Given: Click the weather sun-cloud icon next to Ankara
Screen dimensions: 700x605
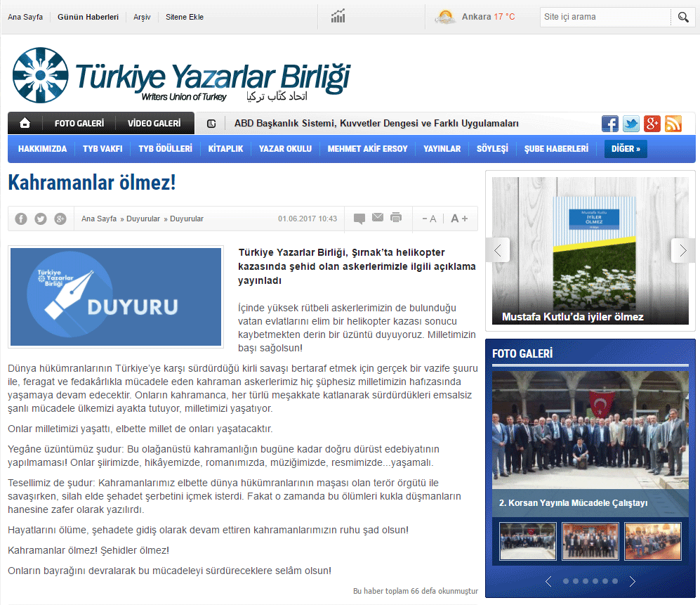Looking at the screenshot, I should click(x=445, y=17).
